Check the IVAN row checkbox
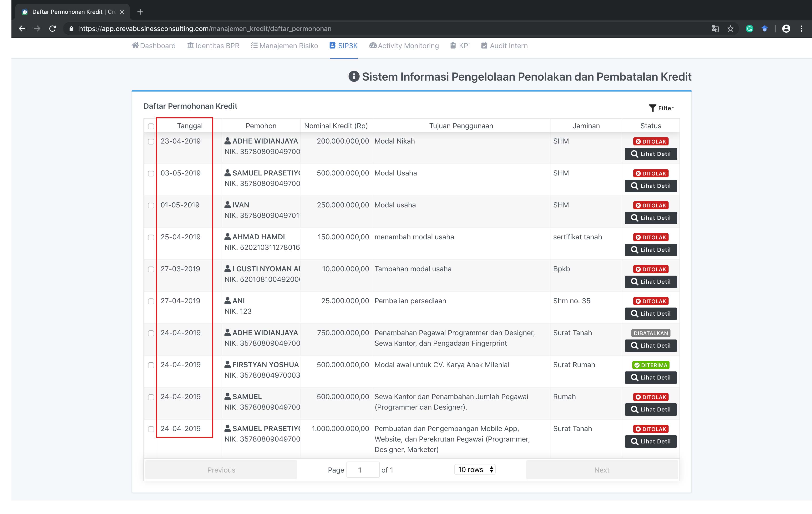Viewport: 812px width, 514px height. (x=151, y=206)
